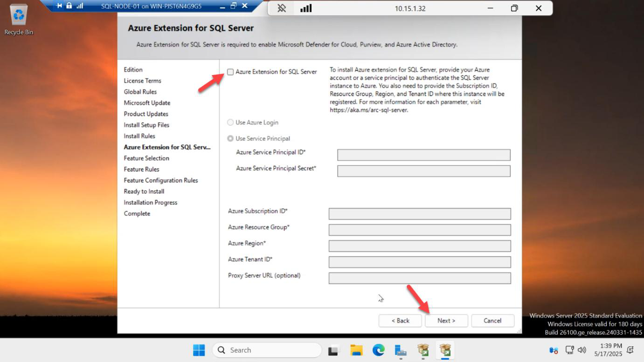The image size is (644, 362).
Task: Click the lock icon in SQL-NODE-01 connection bar
Action: (69, 6)
